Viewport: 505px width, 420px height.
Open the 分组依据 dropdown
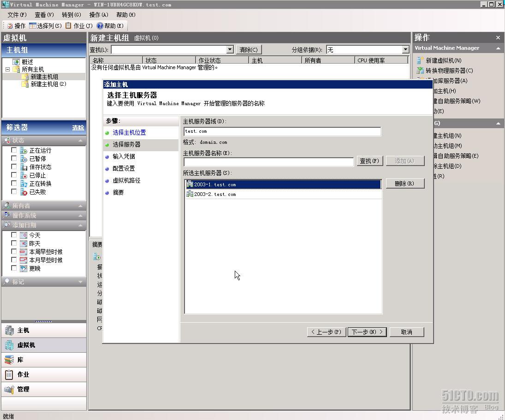point(405,50)
